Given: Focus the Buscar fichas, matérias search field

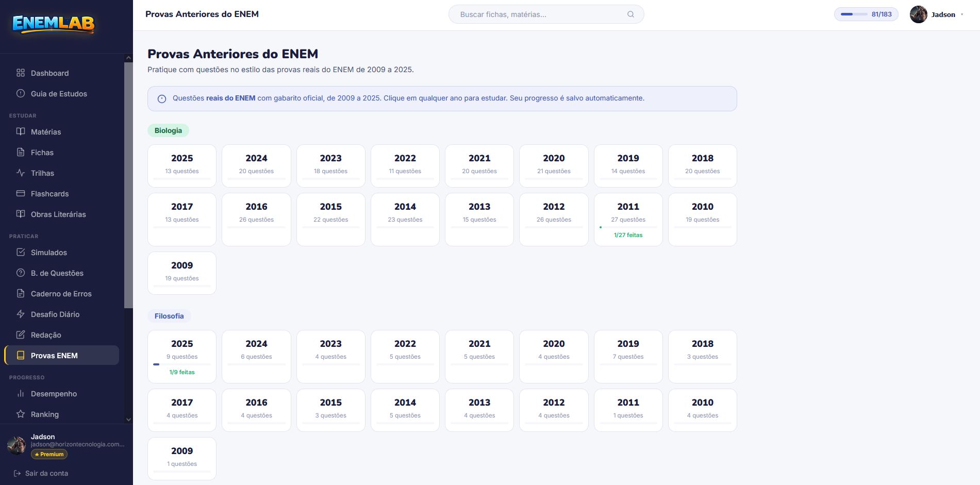Looking at the screenshot, I should tap(546, 14).
